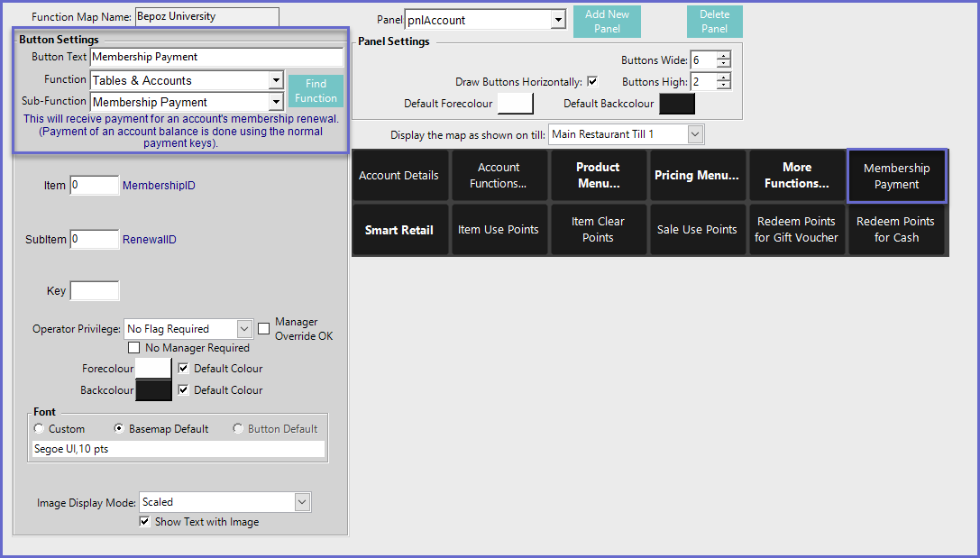Image resolution: width=980 pixels, height=558 pixels.
Task: Click the Key input field
Action: pyautogui.click(x=95, y=290)
